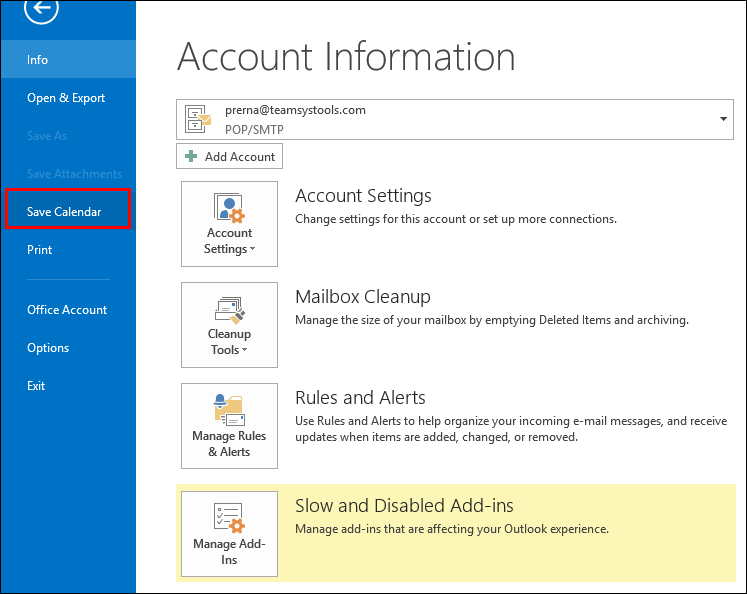Open the Info backstage tab

(x=68, y=60)
